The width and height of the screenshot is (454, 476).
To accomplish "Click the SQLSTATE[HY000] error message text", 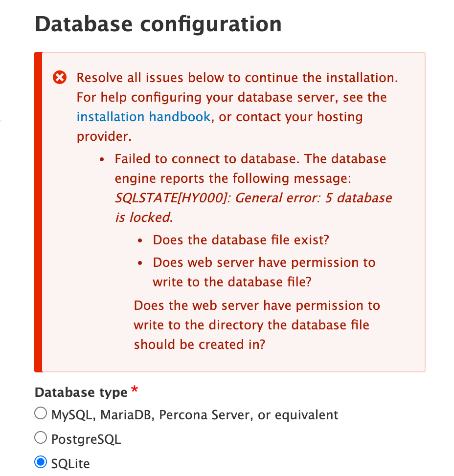I will pos(253,208).
